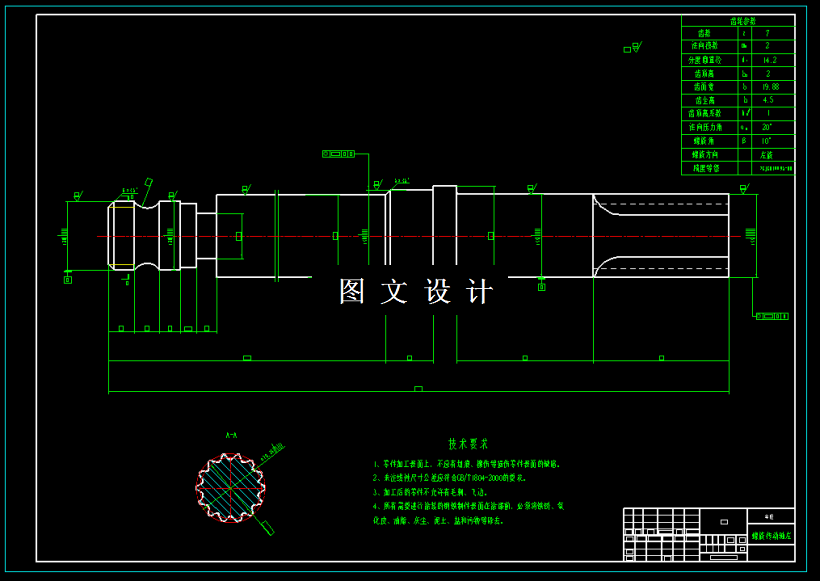Screen dimensions: 820x581
Task: Select the 14.2 pitch diameter value
Action: tap(769, 60)
